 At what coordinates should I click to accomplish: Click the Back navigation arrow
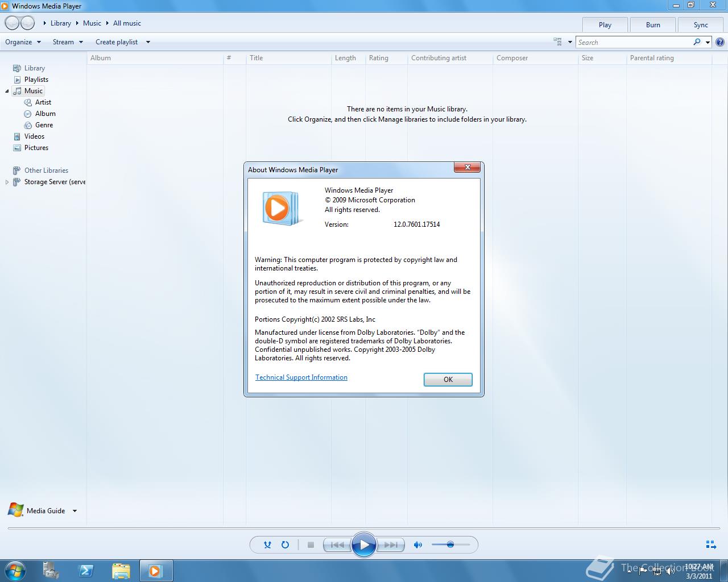click(x=12, y=23)
